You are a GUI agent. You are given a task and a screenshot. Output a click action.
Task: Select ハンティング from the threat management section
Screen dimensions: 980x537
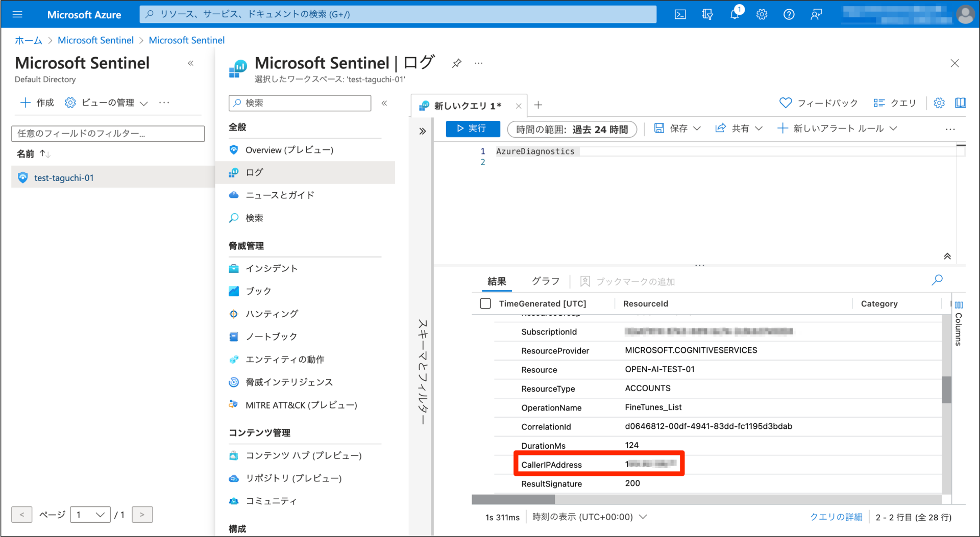click(x=272, y=314)
